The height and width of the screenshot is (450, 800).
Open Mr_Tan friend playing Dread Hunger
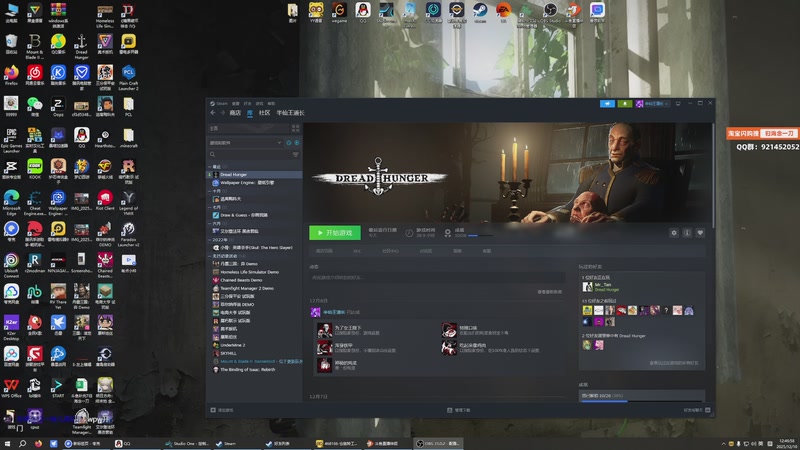(x=600, y=287)
